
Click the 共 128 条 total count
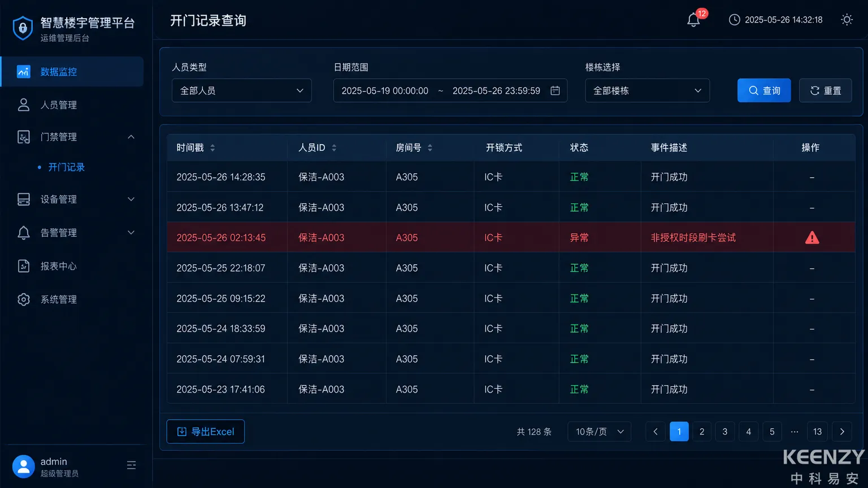[534, 432]
